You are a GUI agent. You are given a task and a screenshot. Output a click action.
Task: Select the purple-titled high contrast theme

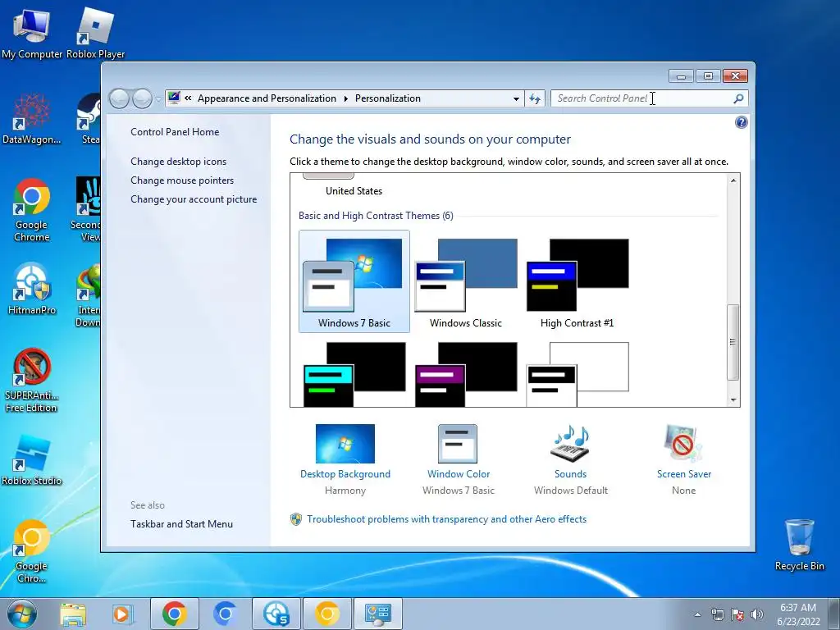pos(466,374)
